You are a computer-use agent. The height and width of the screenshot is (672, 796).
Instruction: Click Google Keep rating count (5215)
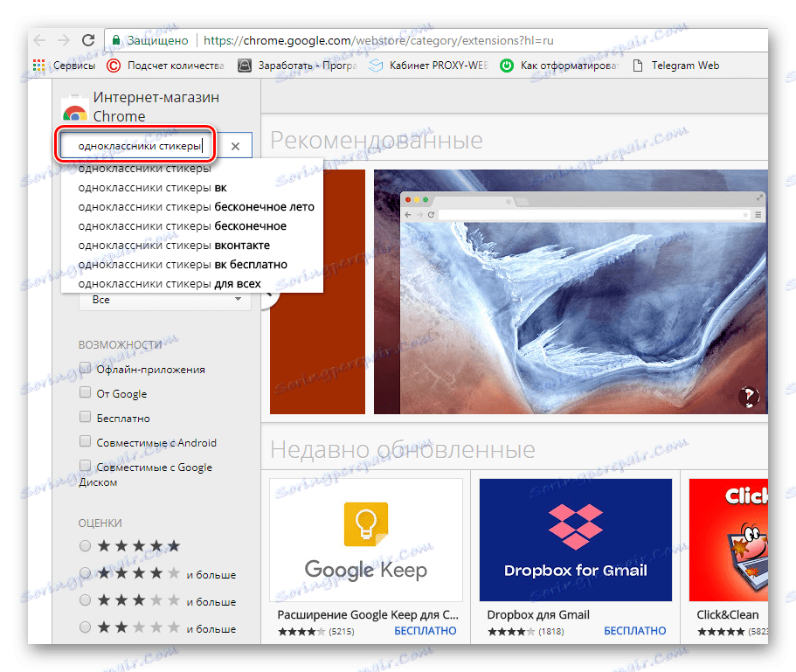(341, 632)
